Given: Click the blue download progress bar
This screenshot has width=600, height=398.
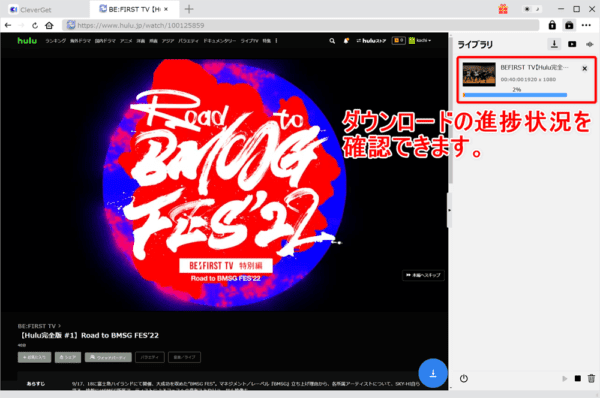Looking at the screenshot, I should coord(515,95).
